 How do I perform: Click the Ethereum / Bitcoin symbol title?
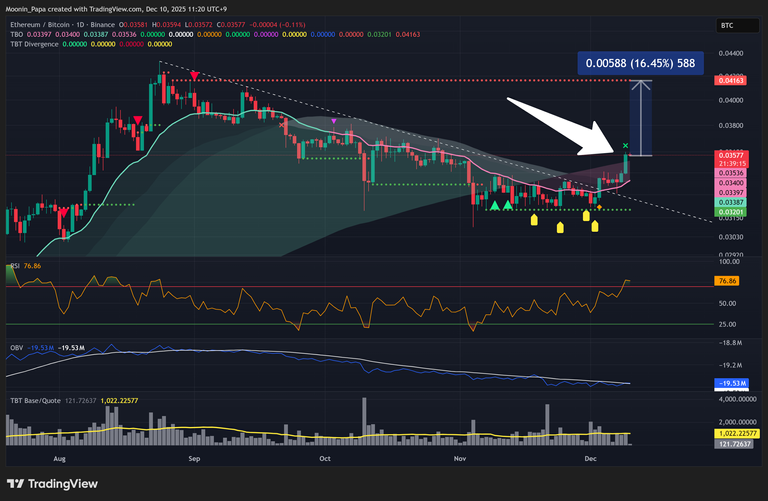pyautogui.click(x=62, y=22)
